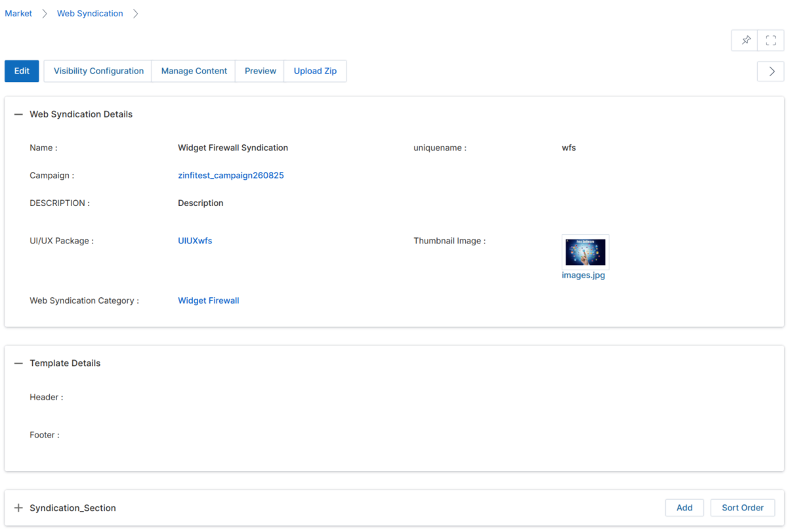Click the Edit button

click(22, 71)
